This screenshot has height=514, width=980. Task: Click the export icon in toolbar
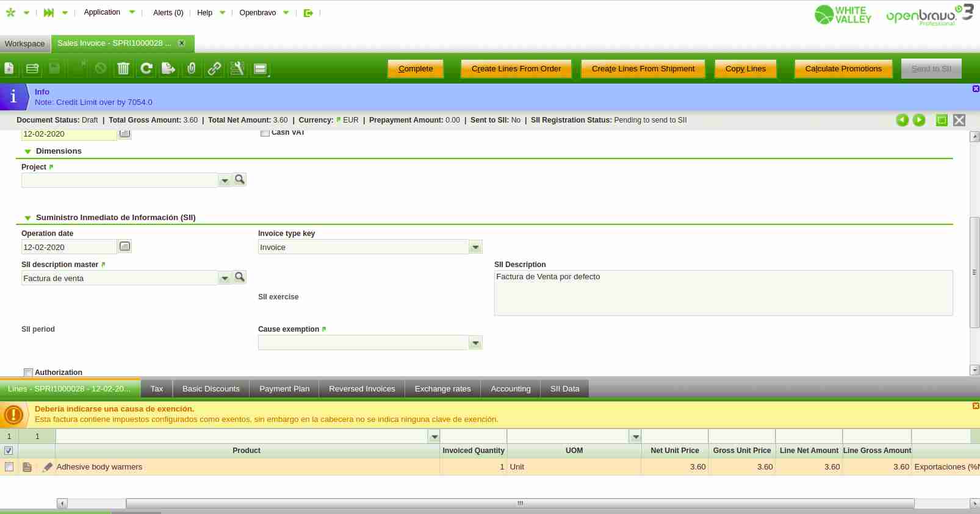(x=168, y=69)
